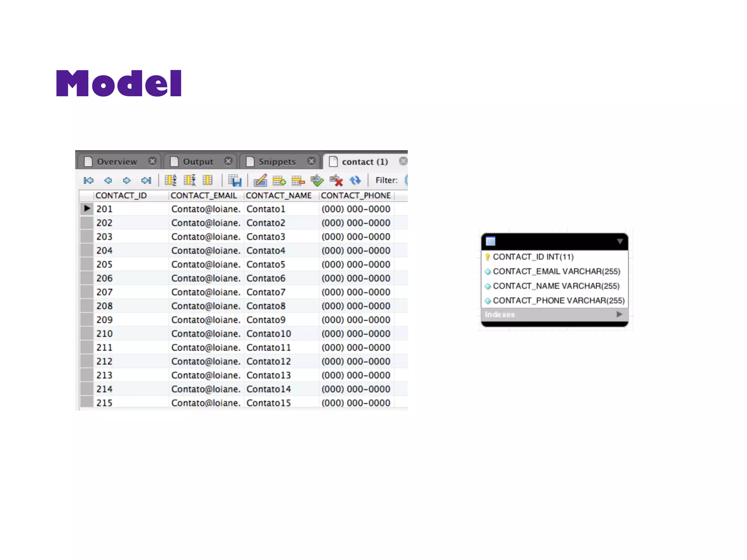Insert new row with plus icon
The height and width of the screenshot is (560, 747).
(279, 180)
